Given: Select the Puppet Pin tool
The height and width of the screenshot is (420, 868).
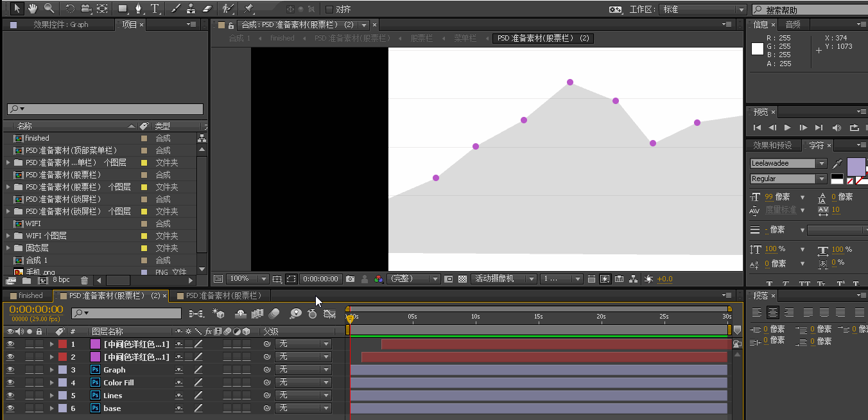Looking at the screenshot, I should [x=249, y=8].
